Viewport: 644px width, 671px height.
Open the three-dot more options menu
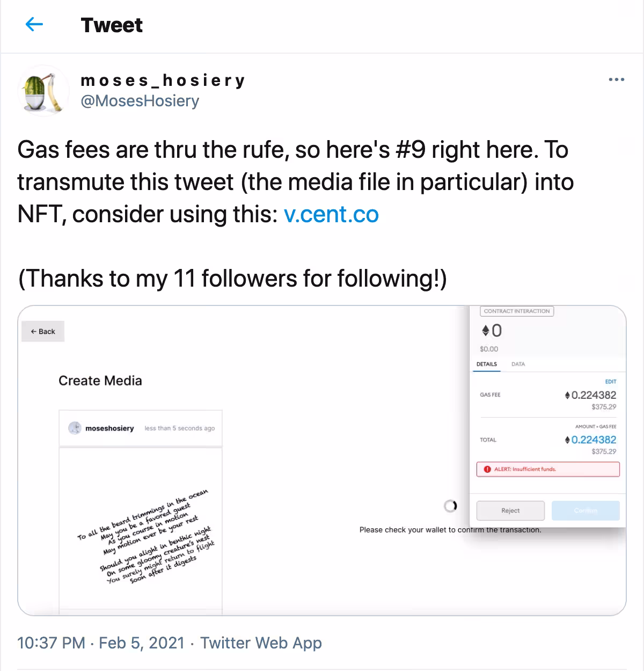(x=616, y=80)
